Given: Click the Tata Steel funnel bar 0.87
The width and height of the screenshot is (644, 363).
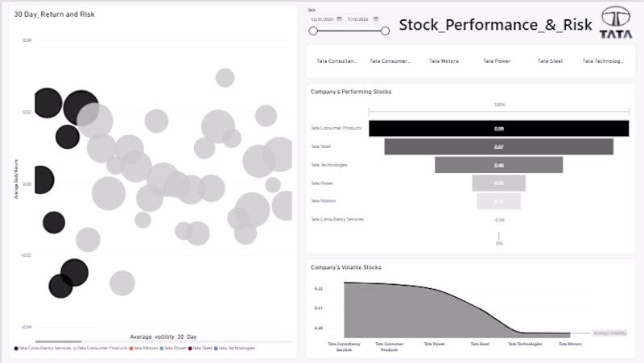Looking at the screenshot, I should 498,146.
